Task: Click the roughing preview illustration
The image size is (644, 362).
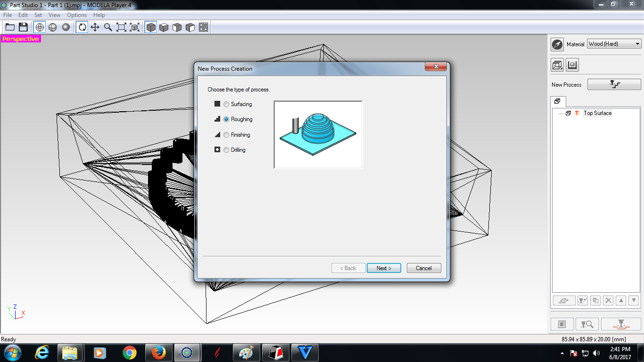Action: coord(318,134)
